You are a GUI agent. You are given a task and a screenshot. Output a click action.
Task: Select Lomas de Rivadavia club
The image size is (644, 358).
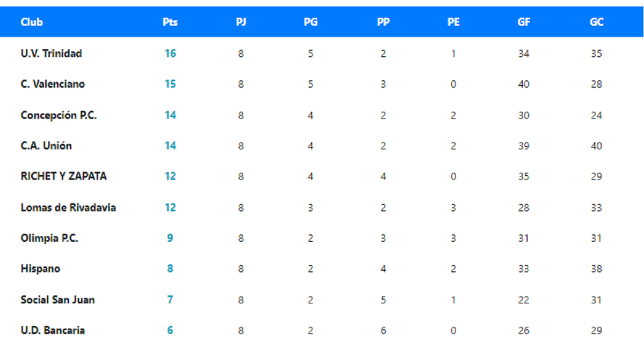coord(68,207)
